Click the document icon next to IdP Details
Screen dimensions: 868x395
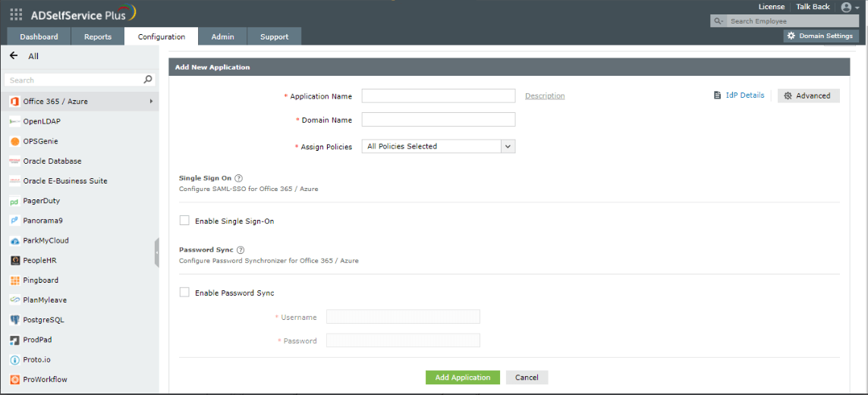coord(718,96)
